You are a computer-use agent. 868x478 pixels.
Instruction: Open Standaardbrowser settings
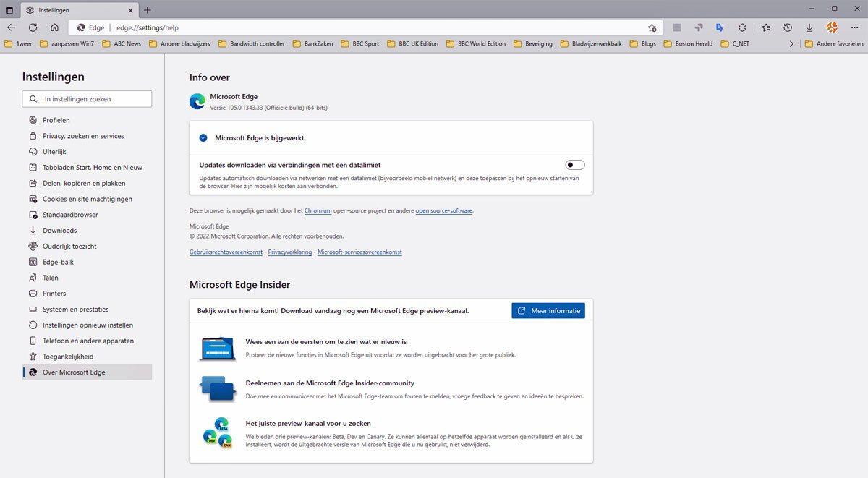[x=87, y=215]
